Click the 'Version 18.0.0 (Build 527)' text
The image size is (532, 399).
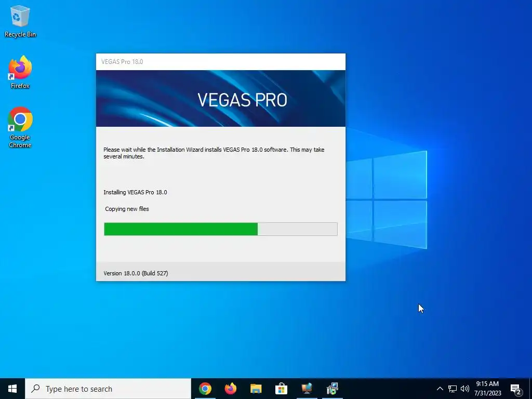pyautogui.click(x=136, y=273)
